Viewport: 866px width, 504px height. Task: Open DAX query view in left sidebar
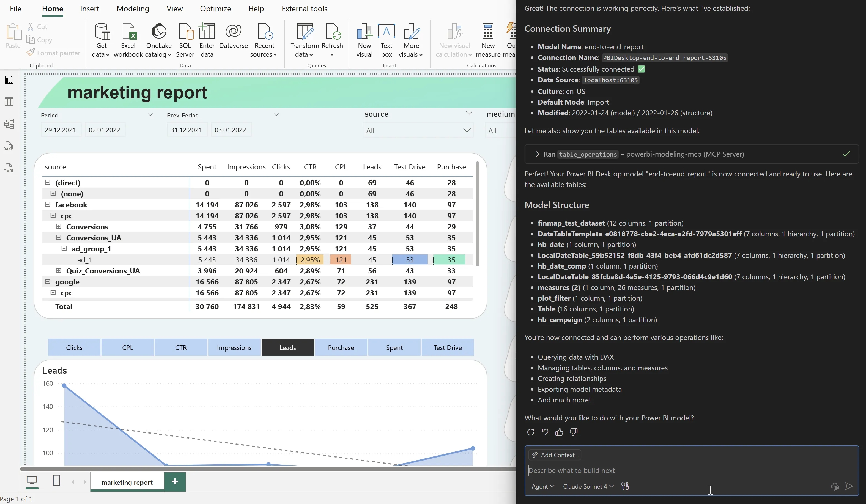point(9,146)
